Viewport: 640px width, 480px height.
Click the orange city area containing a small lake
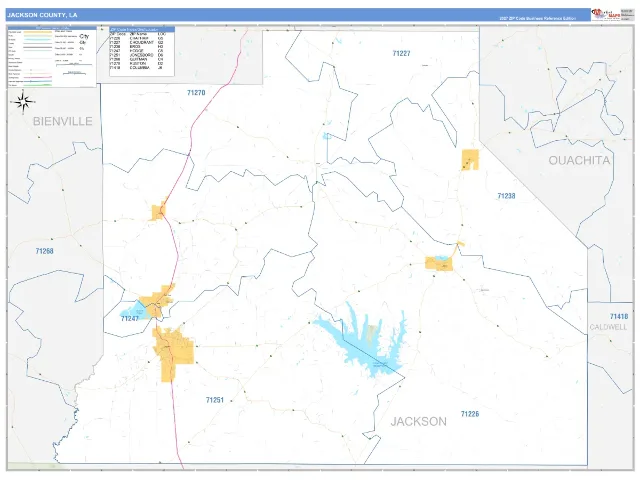[x=438, y=263]
